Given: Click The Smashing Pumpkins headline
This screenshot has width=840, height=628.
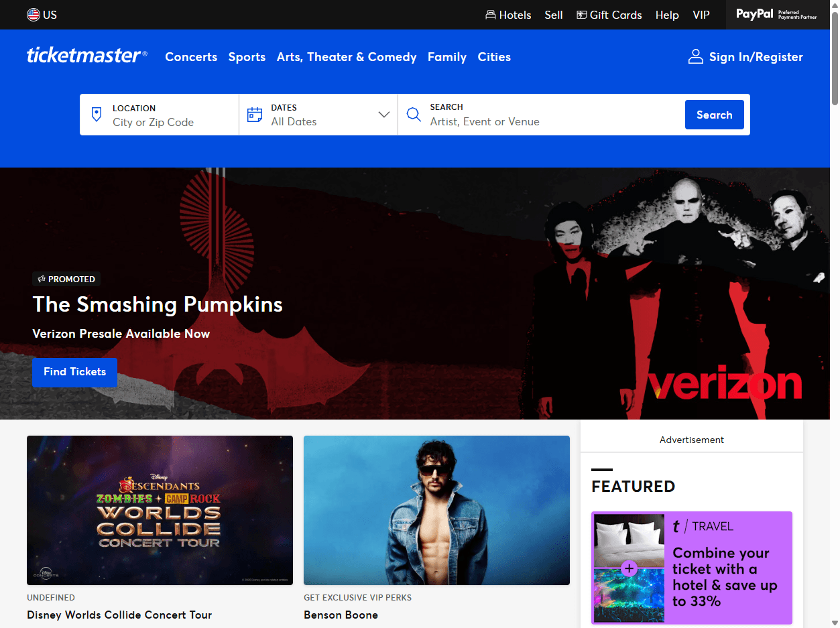Looking at the screenshot, I should pos(158,304).
